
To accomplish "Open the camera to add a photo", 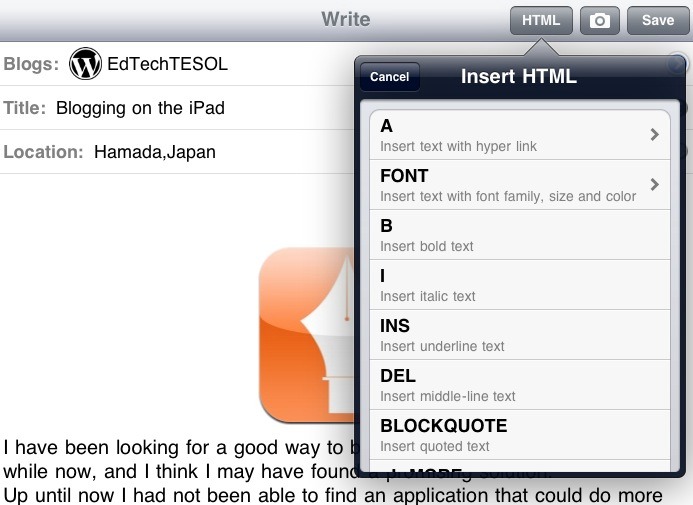I will pos(599,20).
